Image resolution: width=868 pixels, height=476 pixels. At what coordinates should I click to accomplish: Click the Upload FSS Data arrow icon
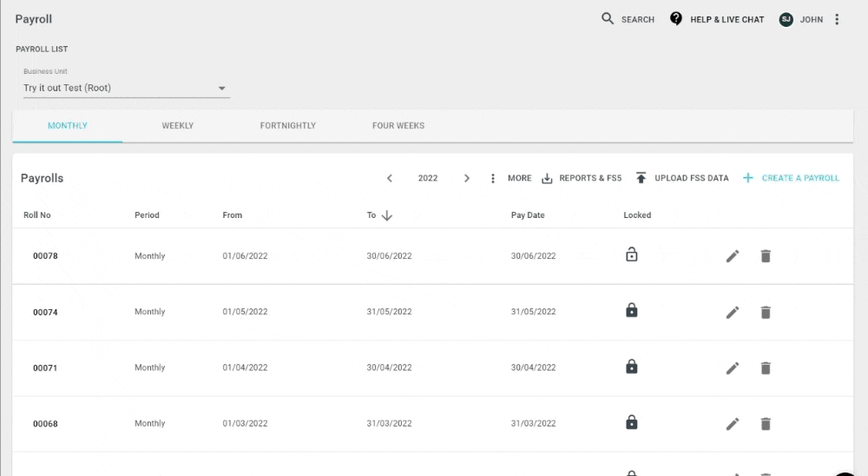641,178
